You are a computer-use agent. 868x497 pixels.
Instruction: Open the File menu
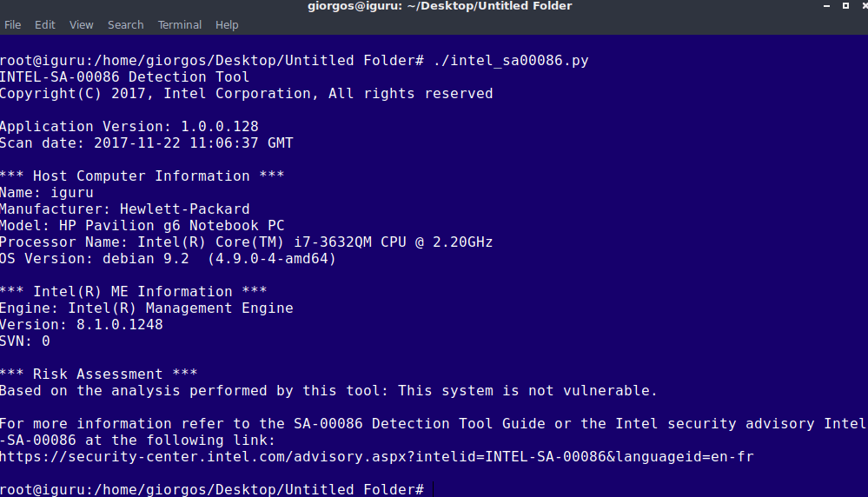(12, 25)
